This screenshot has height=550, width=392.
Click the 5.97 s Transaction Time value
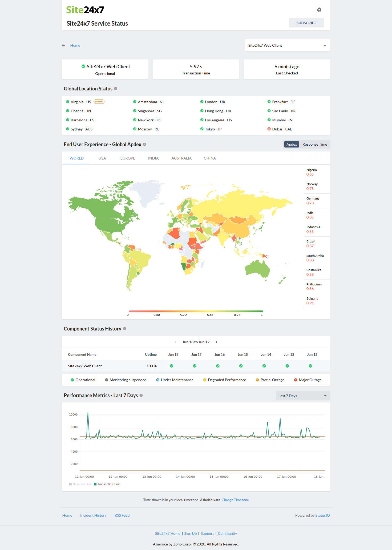[x=196, y=66]
